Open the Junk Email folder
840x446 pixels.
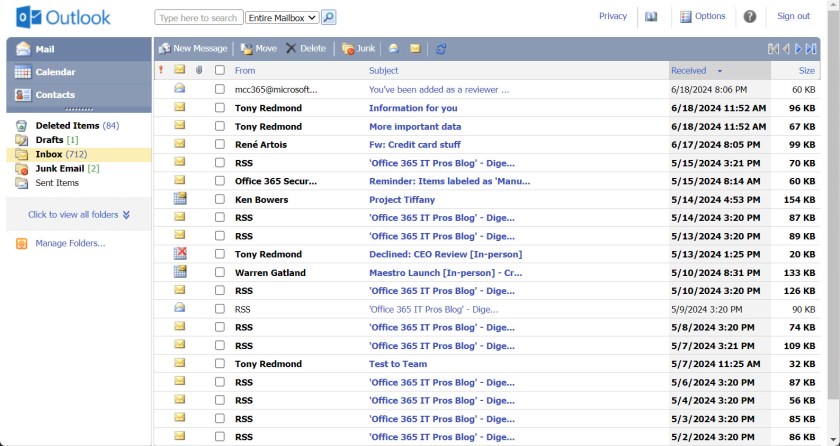pos(59,169)
